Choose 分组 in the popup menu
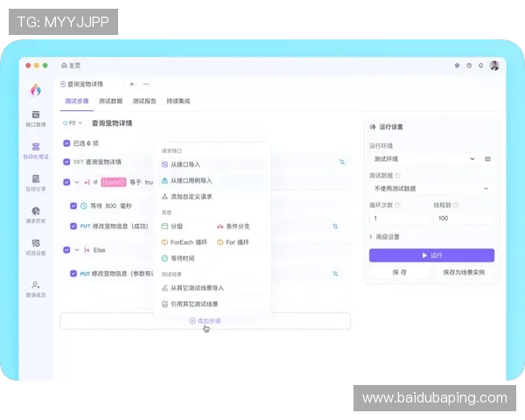 click(x=172, y=226)
